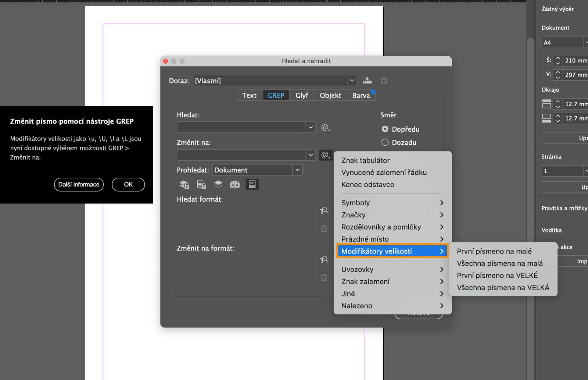Save the current query with the save icon
The width and height of the screenshot is (588, 380).
pos(367,80)
